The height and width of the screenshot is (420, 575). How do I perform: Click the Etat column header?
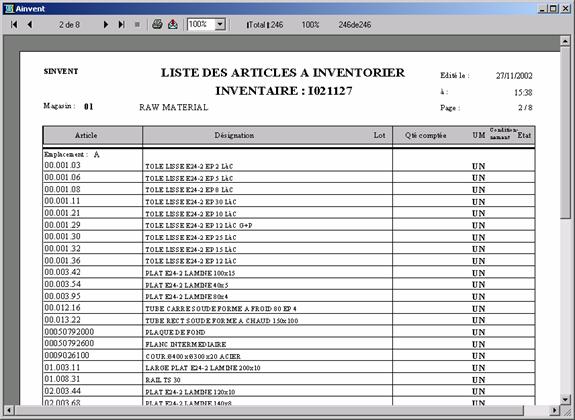click(x=524, y=135)
